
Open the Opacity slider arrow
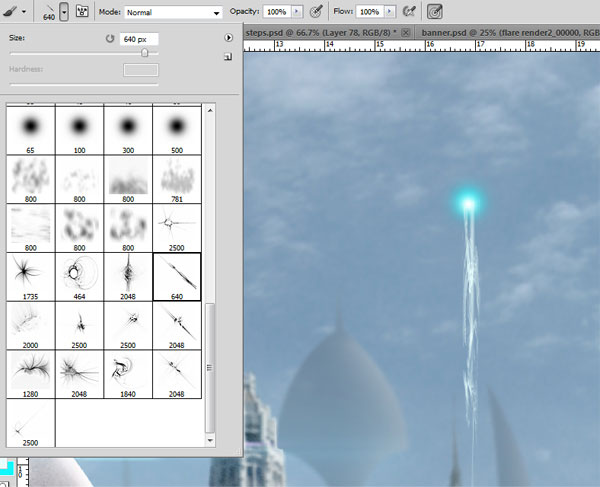click(297, 12)
